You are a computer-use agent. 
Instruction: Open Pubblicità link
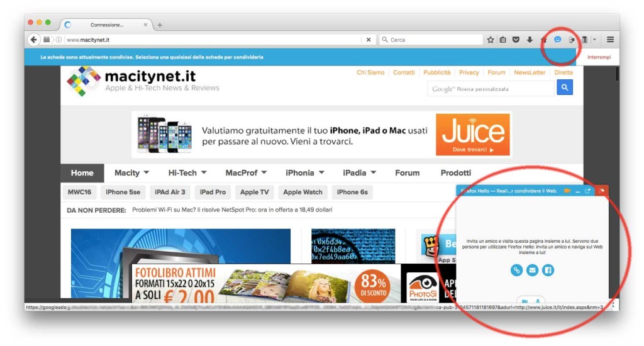[x=437, y=72]
